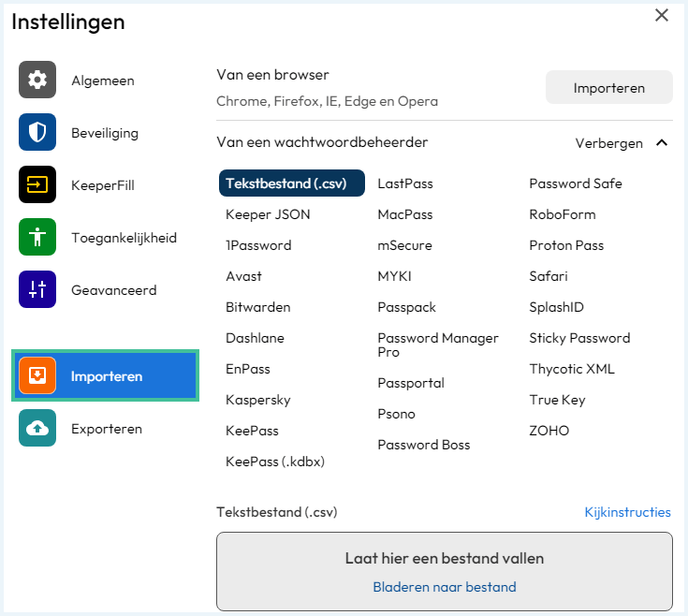Screen dimensions: 688x616
Task: Click the KeeperFill arrow icon
Action: pyautogui.click(x=37, y=184)
